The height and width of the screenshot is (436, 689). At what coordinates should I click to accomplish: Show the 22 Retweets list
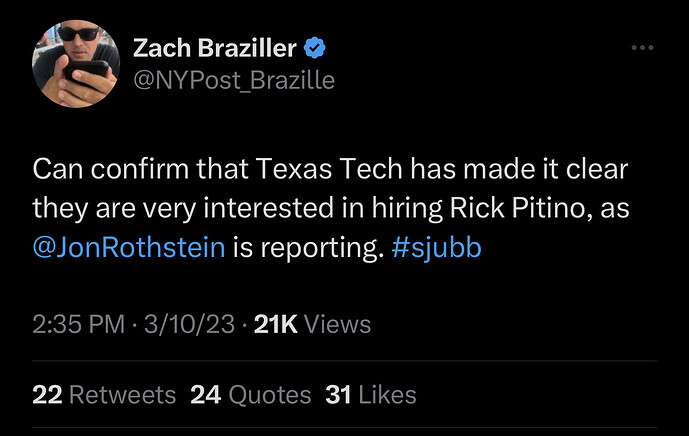[x=104, y=395]
